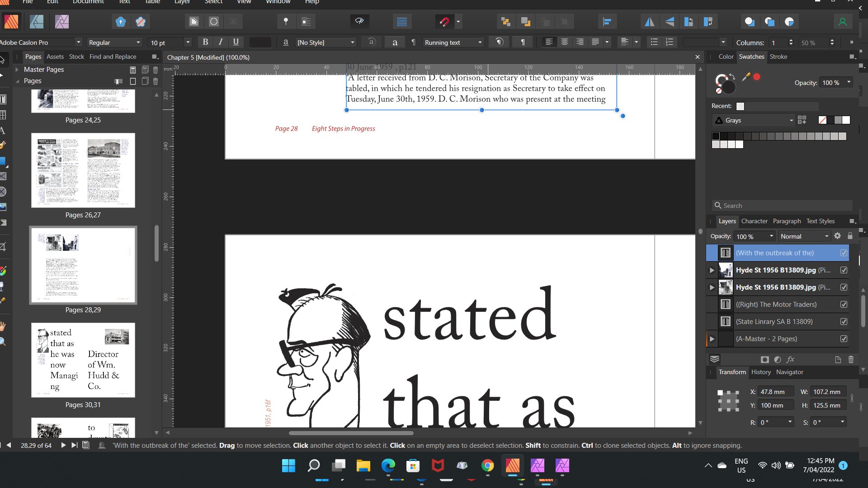Open the History tab
The height and width of the screenshot is (488, 868).
point(761,372)
